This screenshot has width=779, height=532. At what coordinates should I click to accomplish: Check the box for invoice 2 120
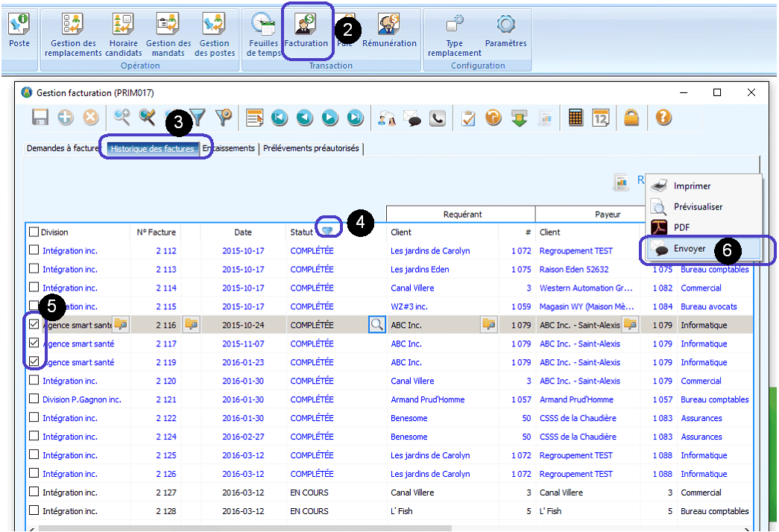(x=34, y=381)
